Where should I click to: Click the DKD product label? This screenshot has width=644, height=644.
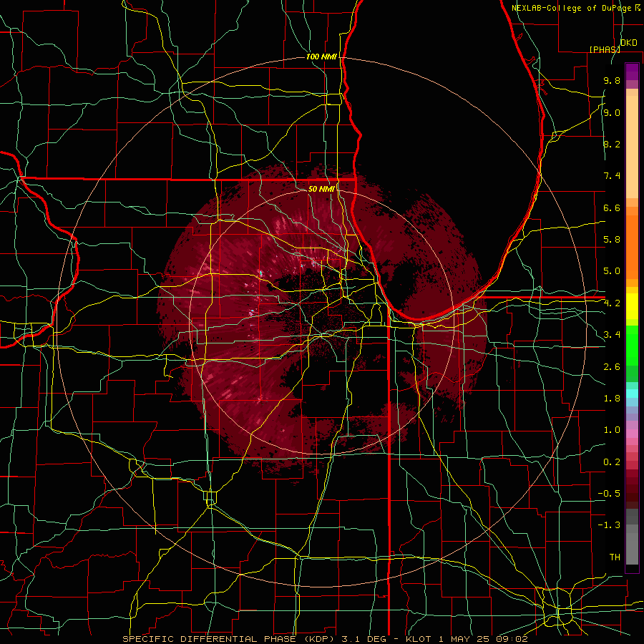coord(628,43)
